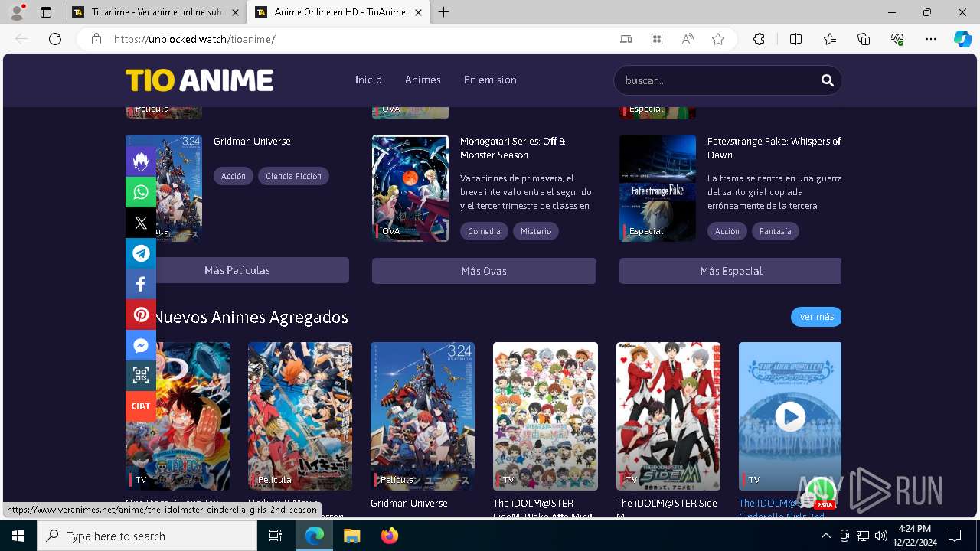Go back using browser back arrow
This screenshot has width=980, height=551.
(21, 39)
